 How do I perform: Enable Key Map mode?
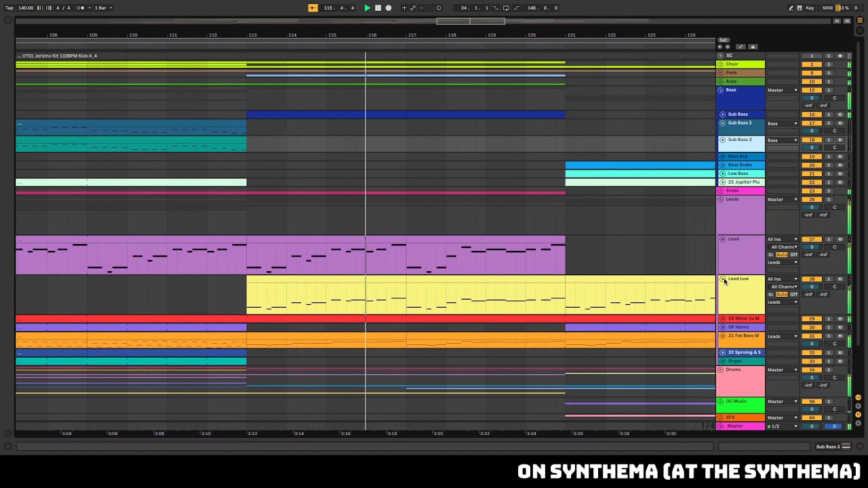pos(810,8)
